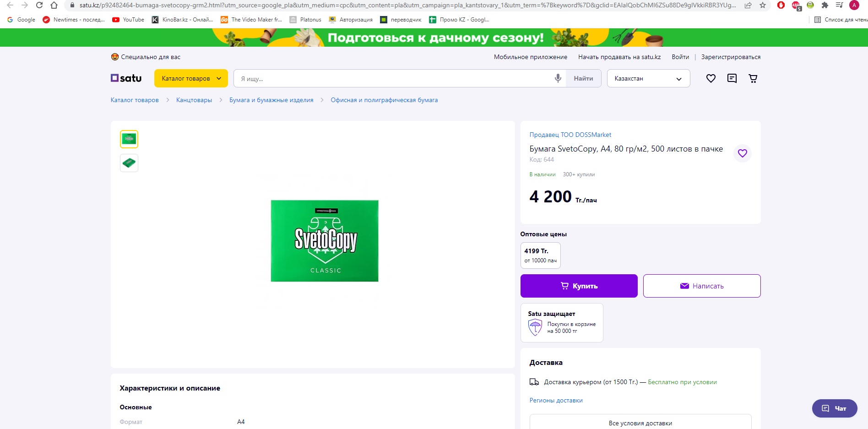
Task: Open reading list Список для чтения
Action: [x=841, y=20]
